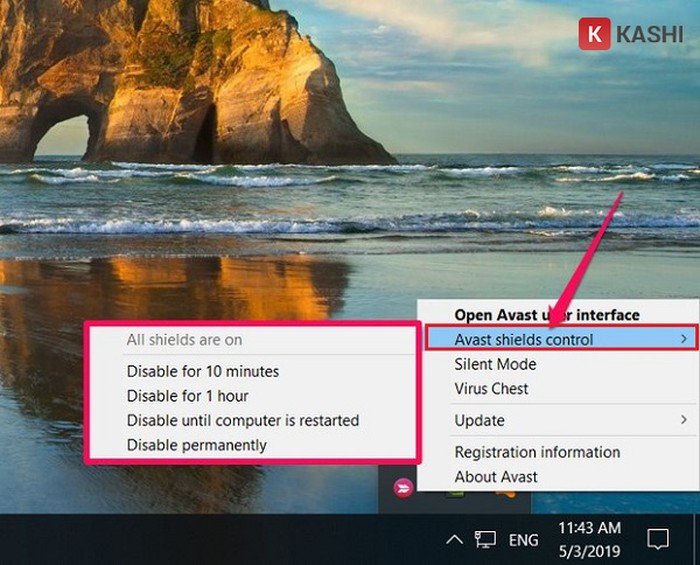The height and width of the screenshot is (565, 700).
Task: Disable shields until computer is restarted
Action: pyautogui.click(x=243, y=420)
